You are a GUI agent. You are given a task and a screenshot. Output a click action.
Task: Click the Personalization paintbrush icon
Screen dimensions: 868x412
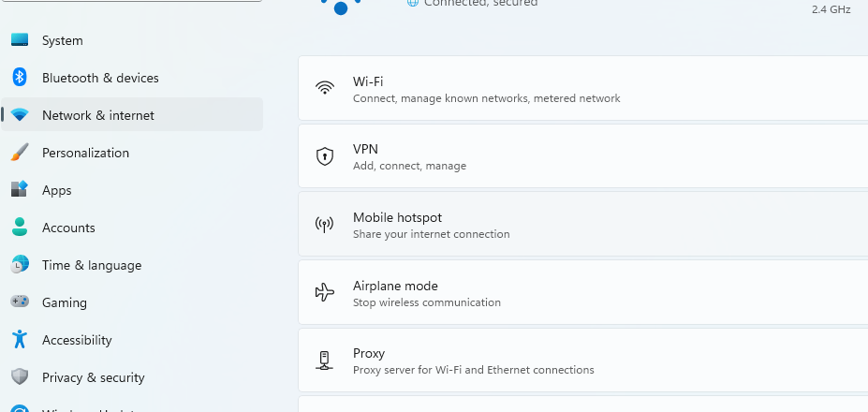point(20,153)
